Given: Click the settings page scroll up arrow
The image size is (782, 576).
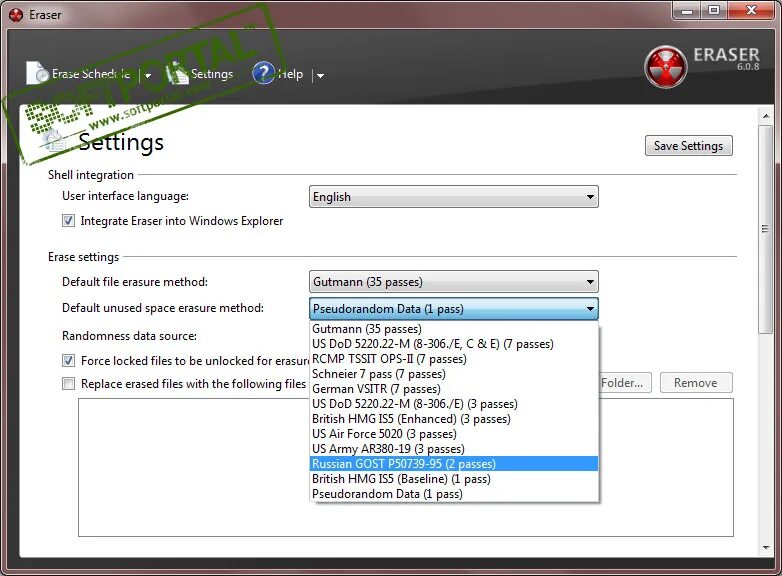Looking at the screenshot, I should tap(766, 116).
